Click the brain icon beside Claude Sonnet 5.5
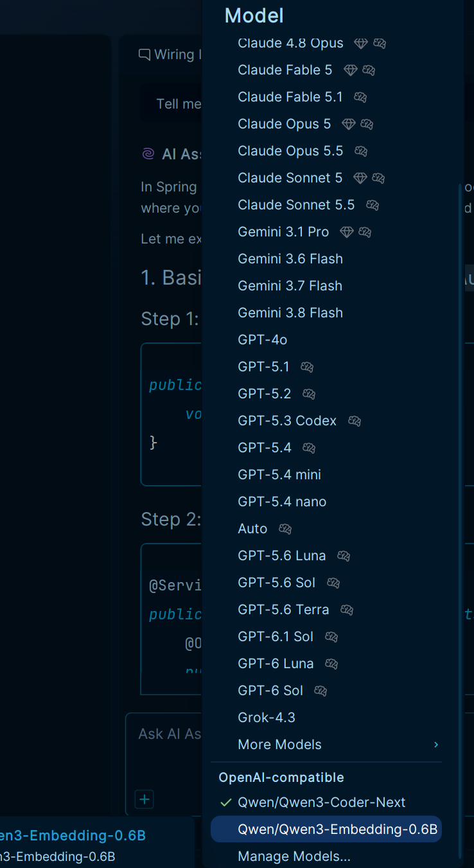 (373, 205)
